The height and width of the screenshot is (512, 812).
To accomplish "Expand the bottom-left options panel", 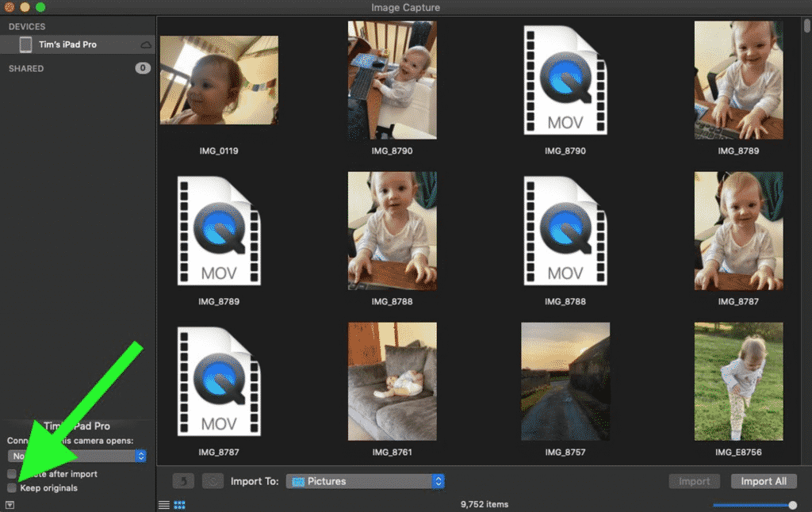I will (x=10, y=505).
